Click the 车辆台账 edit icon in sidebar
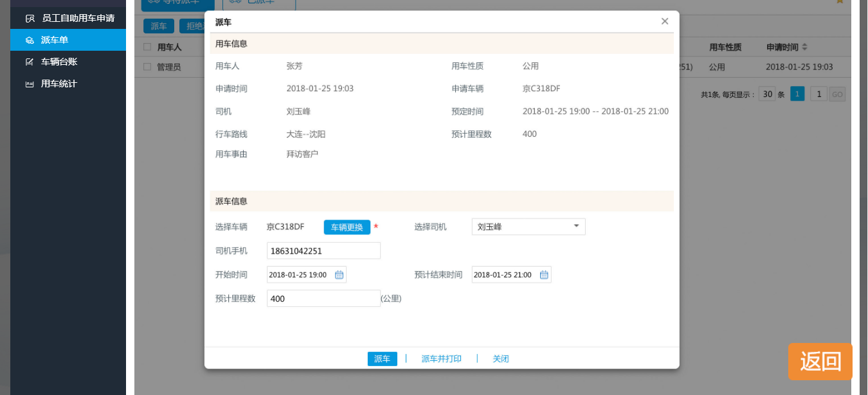This screenshot has height=395, width=868. [x=28, y=61]
